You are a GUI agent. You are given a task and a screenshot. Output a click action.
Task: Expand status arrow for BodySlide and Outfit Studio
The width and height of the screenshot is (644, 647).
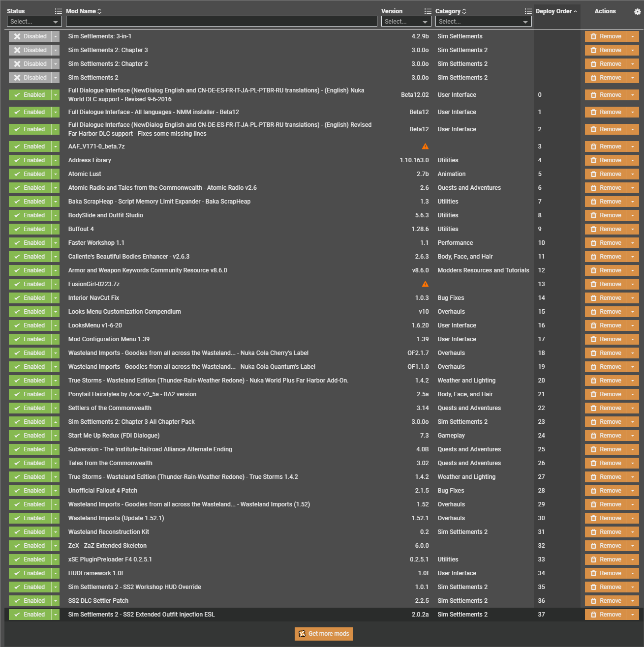coord(56,215)
